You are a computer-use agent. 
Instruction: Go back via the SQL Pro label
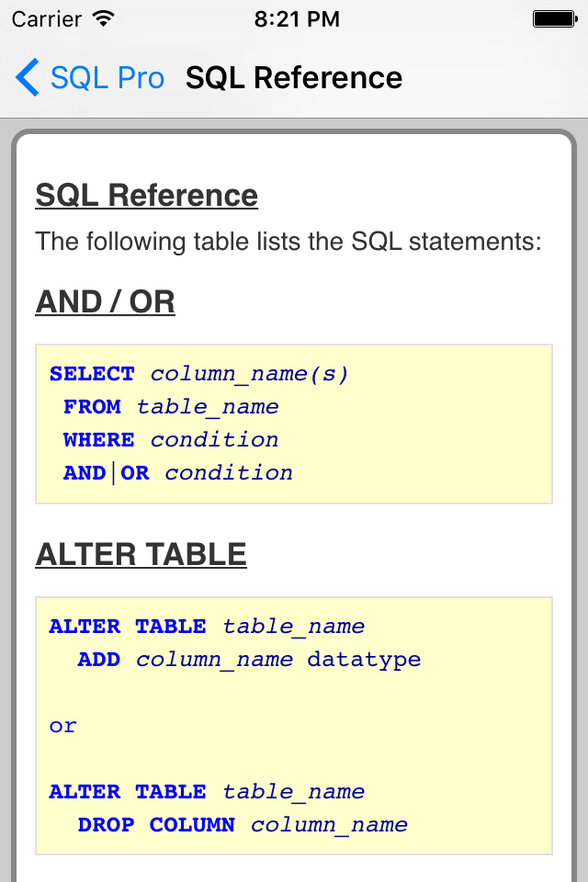click(107, 78)
